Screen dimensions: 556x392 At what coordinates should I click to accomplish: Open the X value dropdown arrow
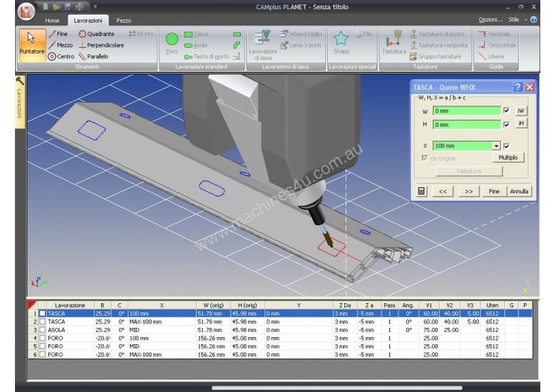496,146
